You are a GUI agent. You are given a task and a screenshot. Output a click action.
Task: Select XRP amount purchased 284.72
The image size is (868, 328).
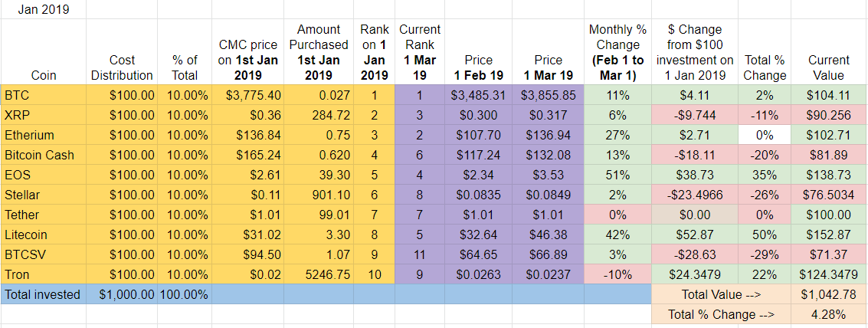[x=318, y=115]
